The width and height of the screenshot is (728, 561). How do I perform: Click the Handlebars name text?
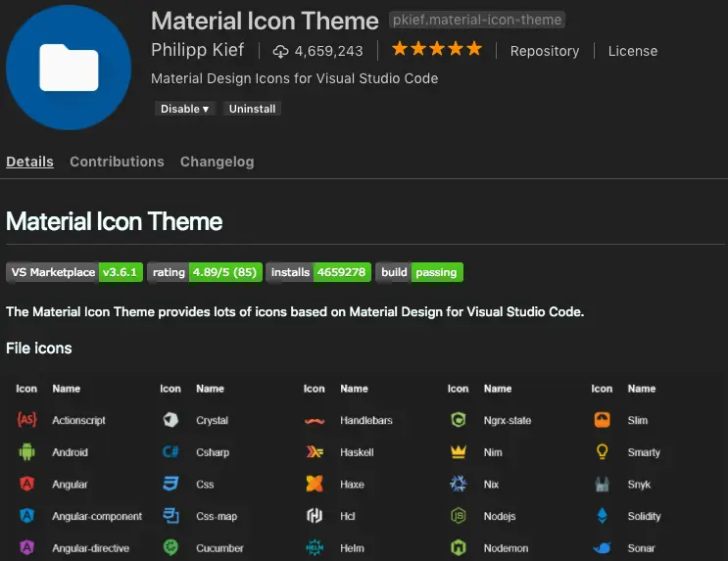click(x=365, y=420)
